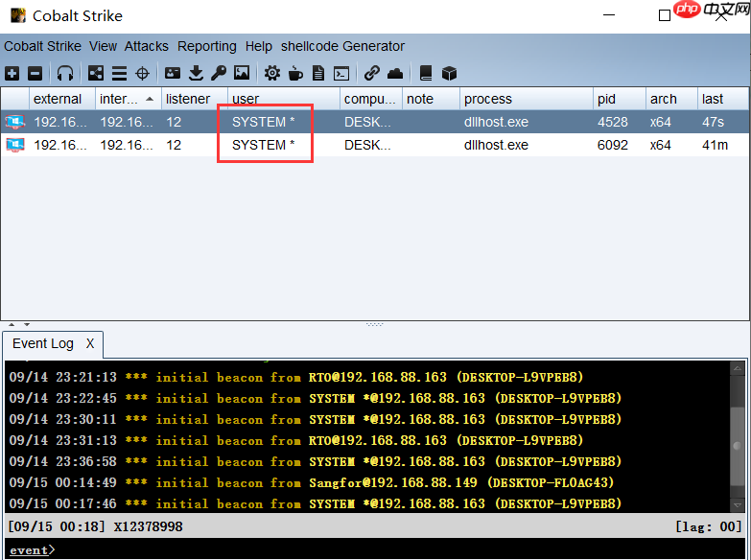Click the minus disconnect icon in toolbar
This screenshot has height=560, width=751.
[x=35, y=73]
